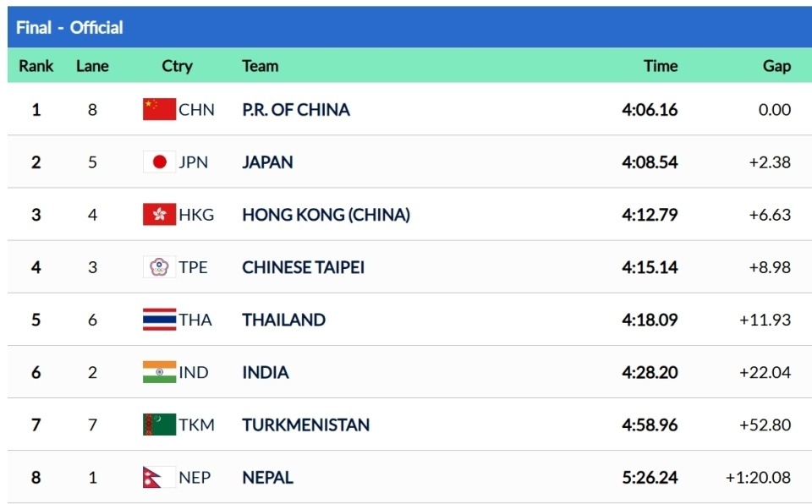Click the Thailand flag icon
Image resolution: width=812 pixels, height=504 pixels.
click(159, 320)
